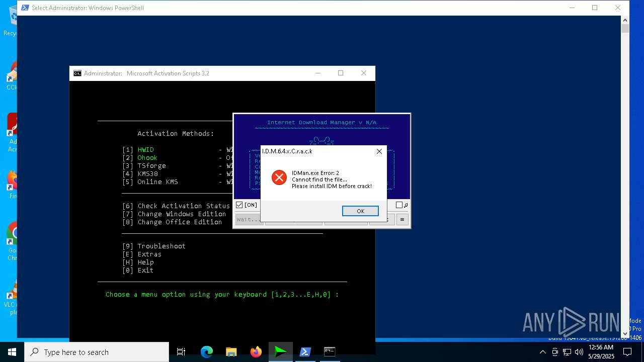Click the PowerShell icon in title bar

pos(25,8)
